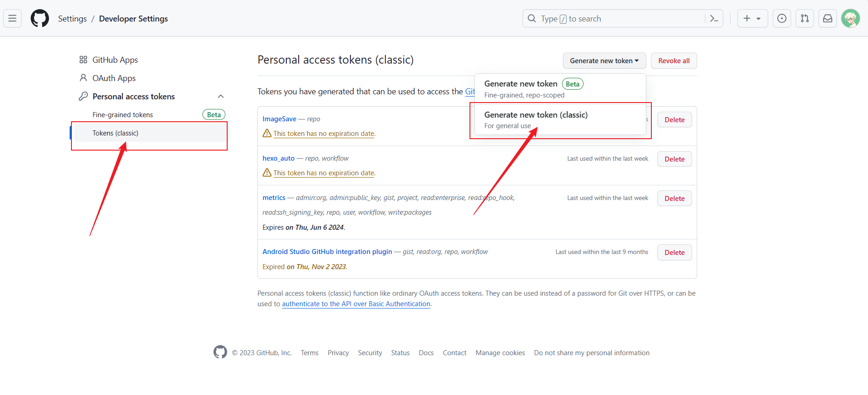Click hexo_auto 'Last used within the last week'
The width and height of the screenshot is (868, 395).
[608, 158]
